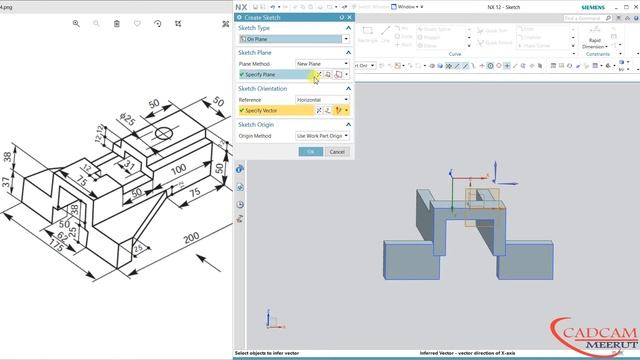Screen dimensions: 640x360
Task: Click zoom out in the image viewer
Action: pyautogui.click(x=96, y=24)
